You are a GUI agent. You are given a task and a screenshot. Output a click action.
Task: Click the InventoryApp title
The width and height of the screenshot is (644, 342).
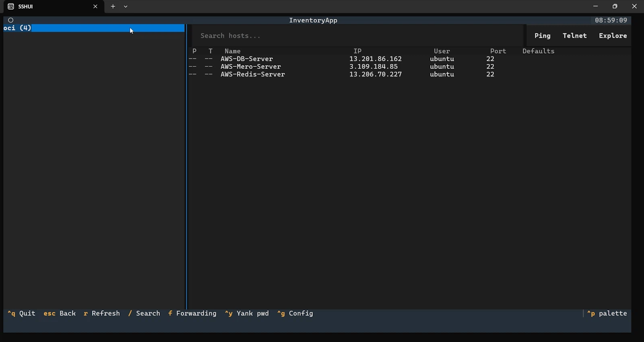pos(313,20)
